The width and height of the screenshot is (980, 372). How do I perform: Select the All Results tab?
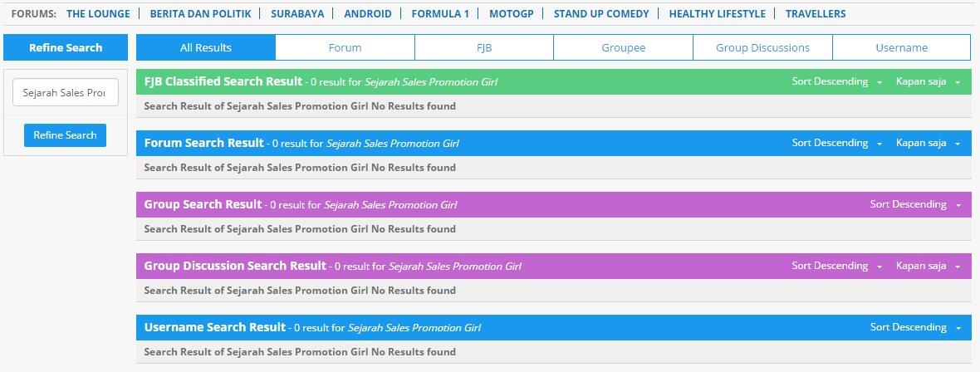(x=206, y=47)
